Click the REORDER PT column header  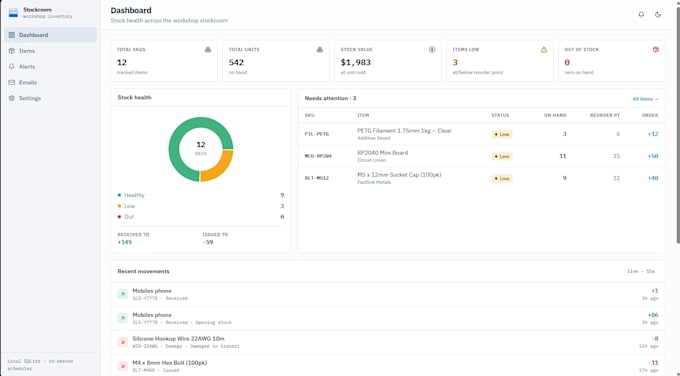click(605, 115)
